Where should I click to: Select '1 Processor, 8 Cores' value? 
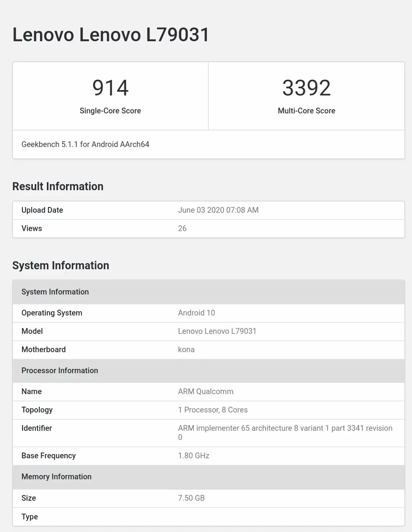click(x=213, y=410)
